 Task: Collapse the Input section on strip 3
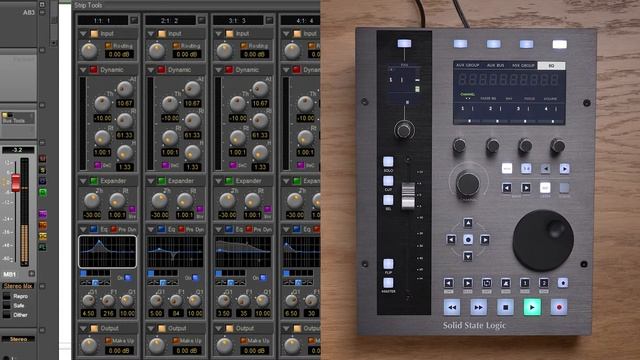point(219,33)
